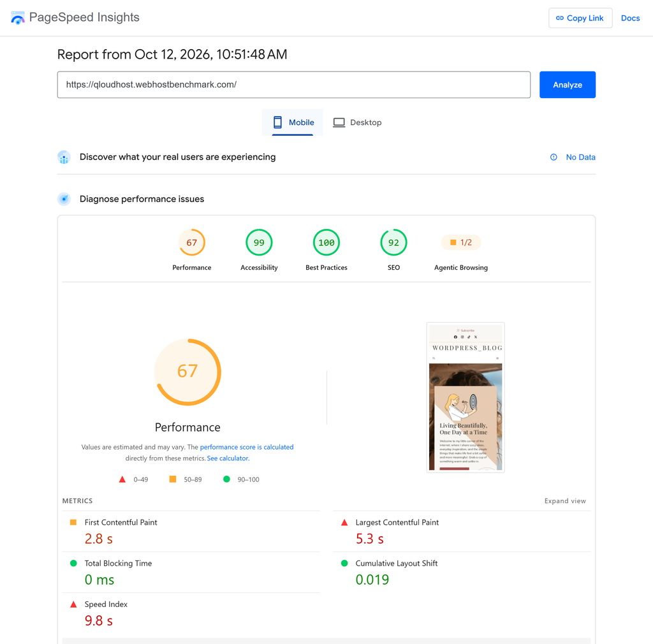The height and width of the screenshot is (644, 653).
Task: Click the Cumulative Layout Shift green circle icon
Action: [x=344, y=563]
